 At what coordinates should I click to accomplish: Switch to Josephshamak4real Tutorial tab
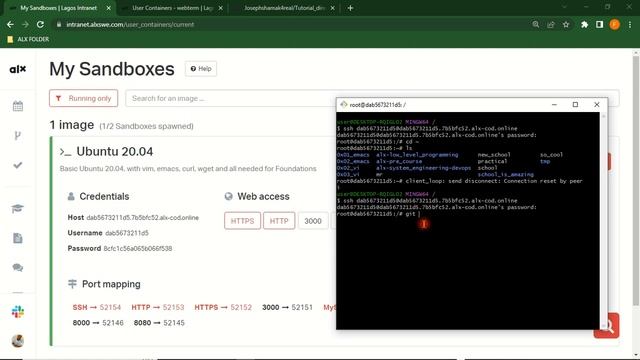(x=284, y=8)
